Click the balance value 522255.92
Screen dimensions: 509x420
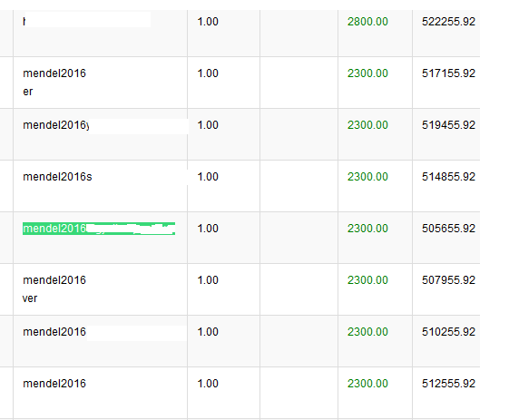tap(448, 22)
